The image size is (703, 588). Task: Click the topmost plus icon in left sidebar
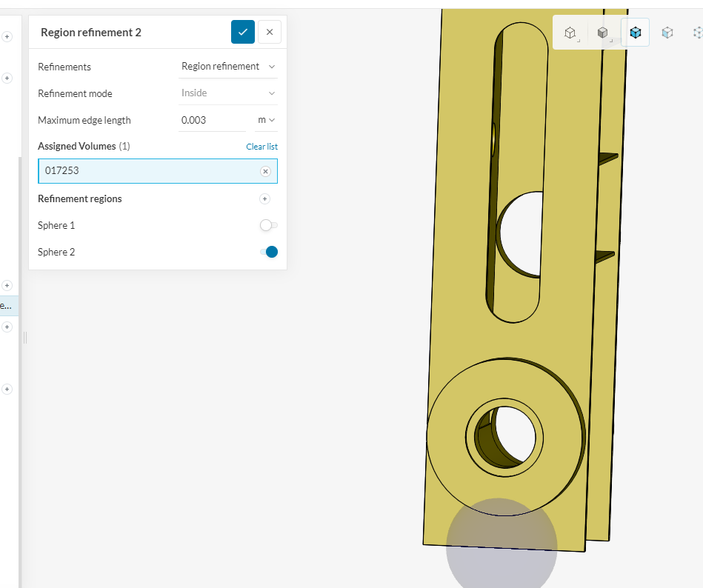point(7,37)
